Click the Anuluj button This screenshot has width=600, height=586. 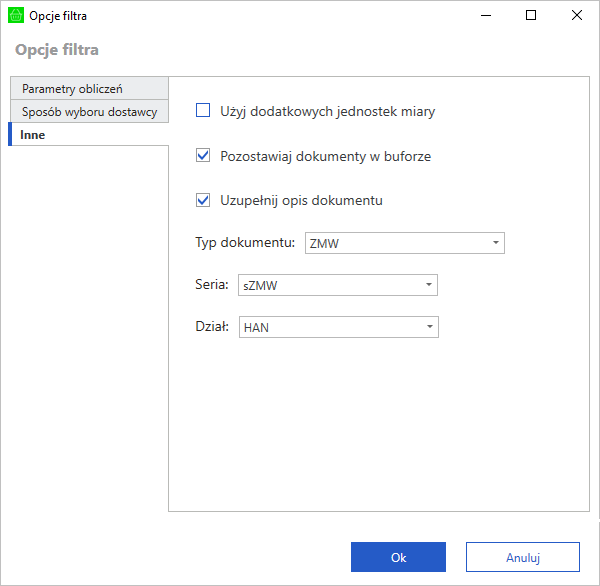(x=523, y=557)
